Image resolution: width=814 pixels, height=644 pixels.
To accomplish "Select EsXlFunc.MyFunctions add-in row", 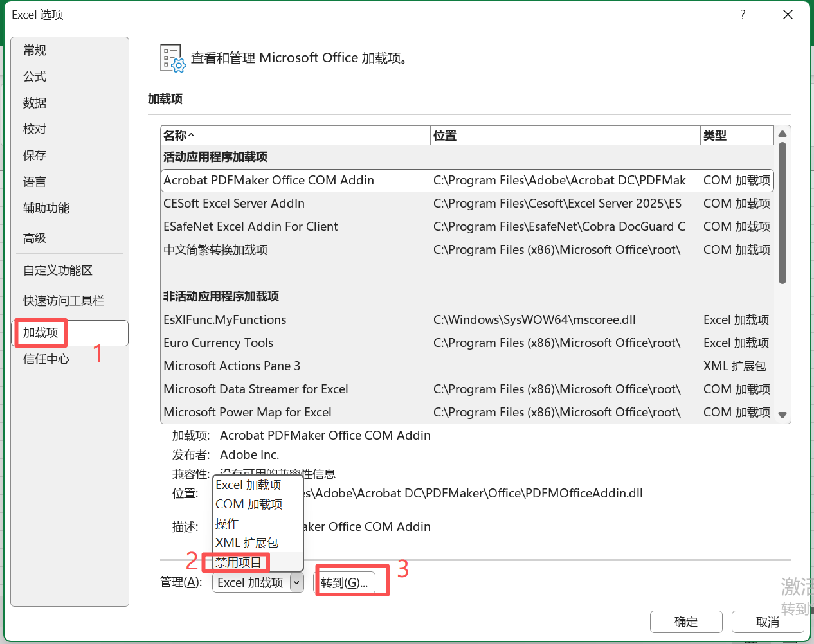I will 467,320.
